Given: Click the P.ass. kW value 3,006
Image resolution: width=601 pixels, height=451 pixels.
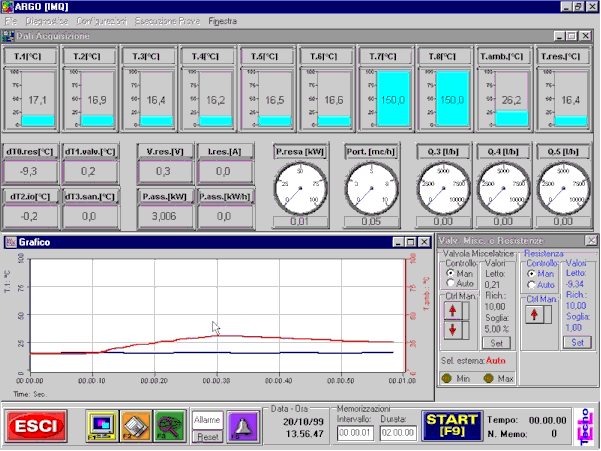Looking at the screenshot, I should click(164, 216).
